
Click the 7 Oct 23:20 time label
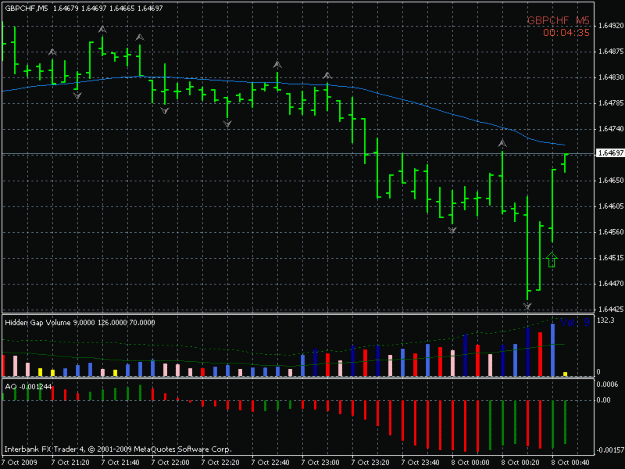[x=370, y=463]
